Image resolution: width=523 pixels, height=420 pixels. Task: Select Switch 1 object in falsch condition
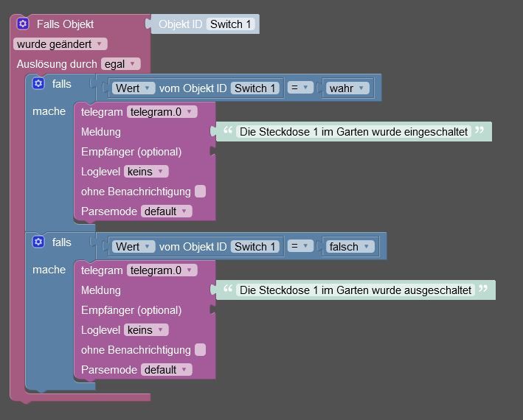tap(254, 247)
